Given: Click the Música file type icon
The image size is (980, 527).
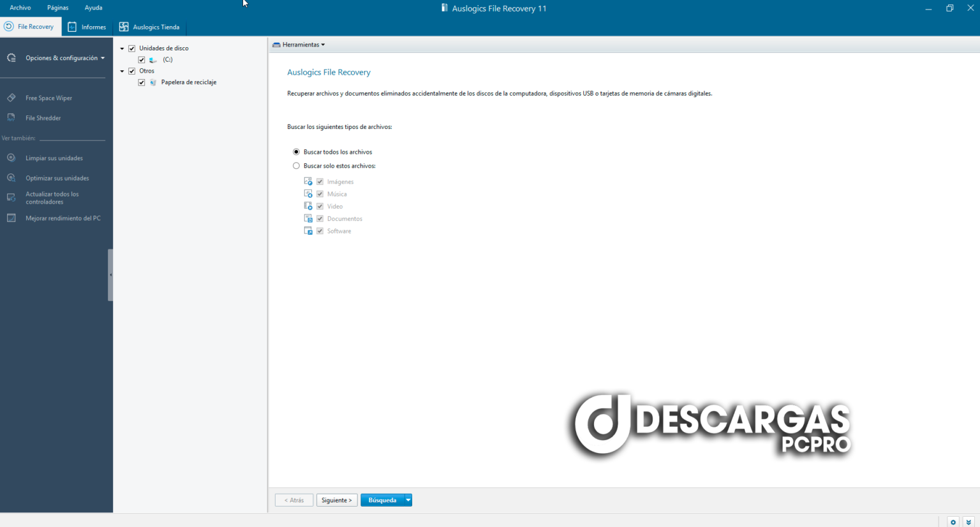Looking at the screenshot, I should [308, 193].
